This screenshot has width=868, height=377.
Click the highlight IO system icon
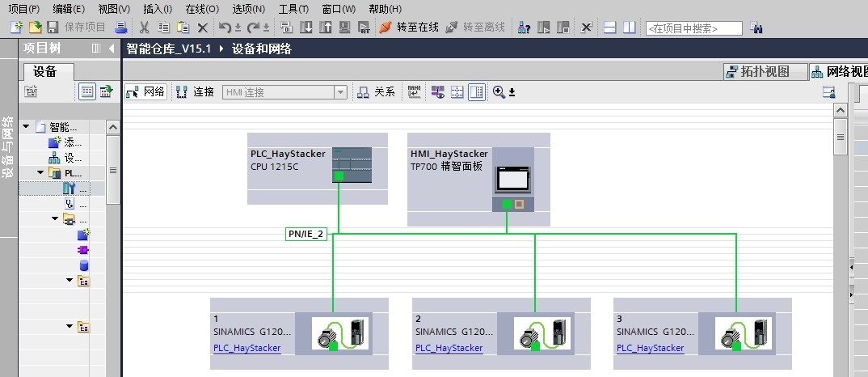[x=438, y=92]
